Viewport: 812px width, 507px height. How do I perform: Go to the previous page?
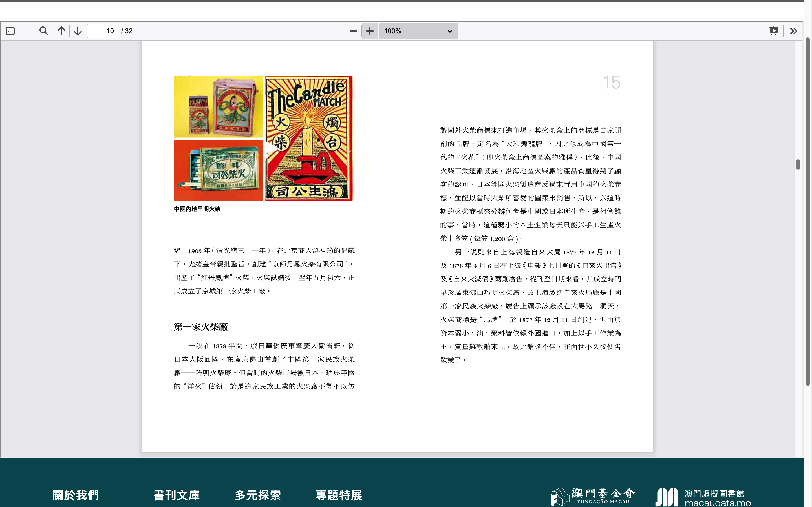pos(61,30)
